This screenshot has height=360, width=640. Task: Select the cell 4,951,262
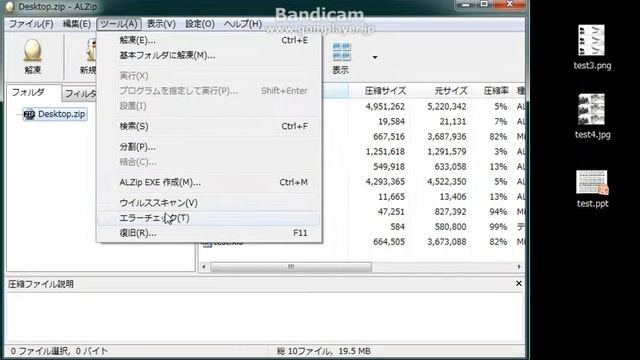(385, 107)
